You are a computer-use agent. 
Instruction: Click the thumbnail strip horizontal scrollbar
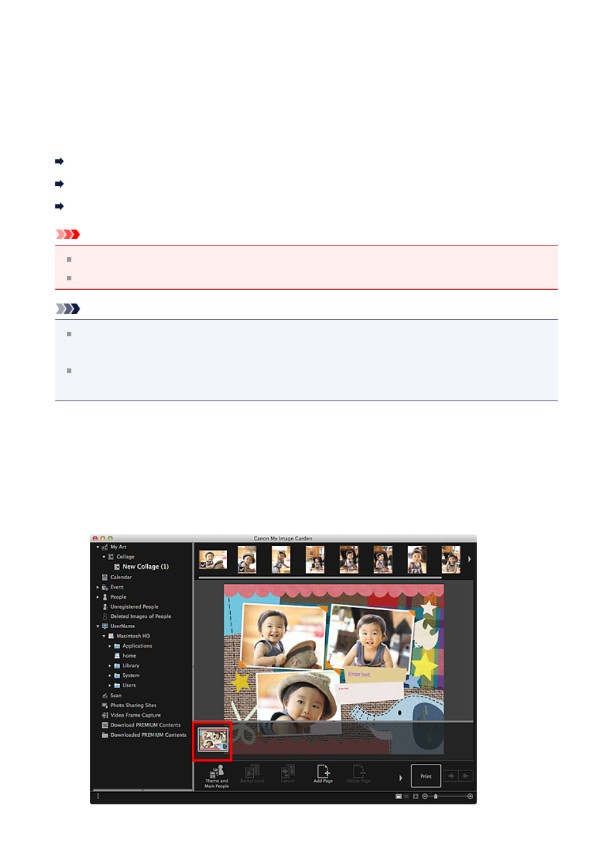[320, 578]
